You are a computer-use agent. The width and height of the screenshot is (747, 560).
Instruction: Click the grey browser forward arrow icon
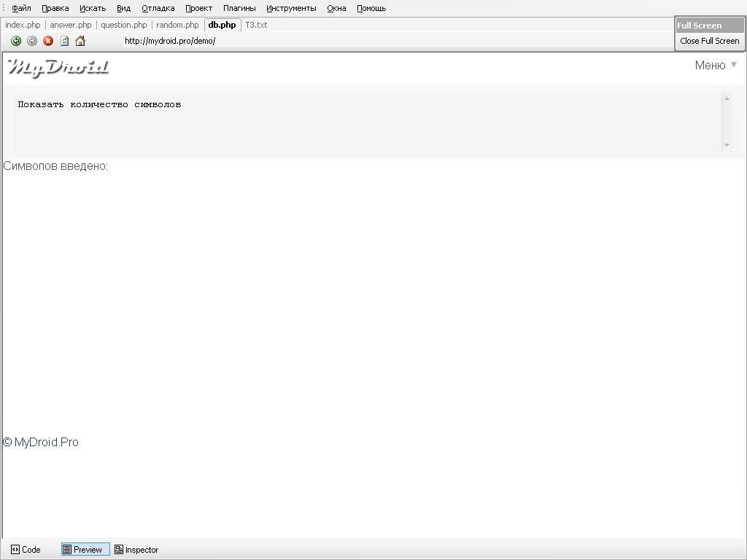coord(32,41)
